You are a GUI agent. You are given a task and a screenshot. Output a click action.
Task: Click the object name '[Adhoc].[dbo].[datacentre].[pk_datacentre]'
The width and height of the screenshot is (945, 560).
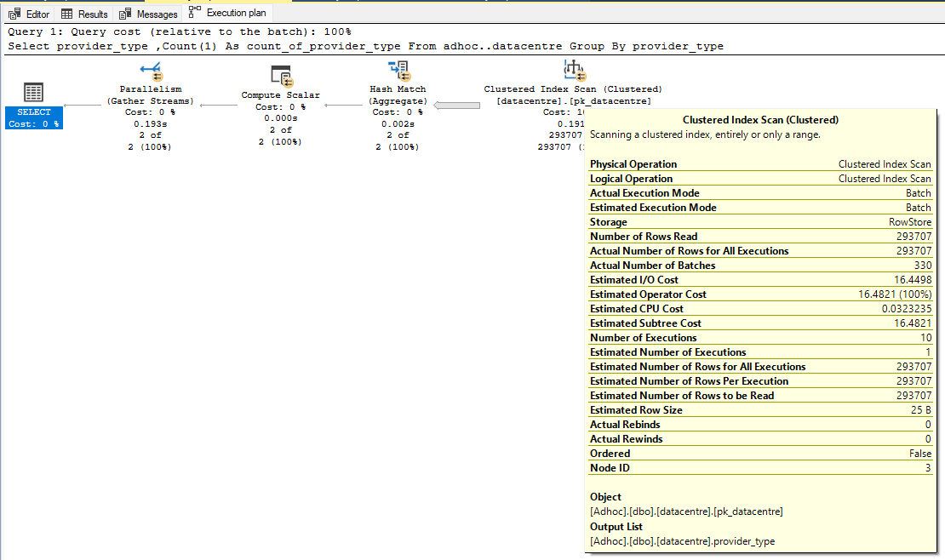click(686, 511)
